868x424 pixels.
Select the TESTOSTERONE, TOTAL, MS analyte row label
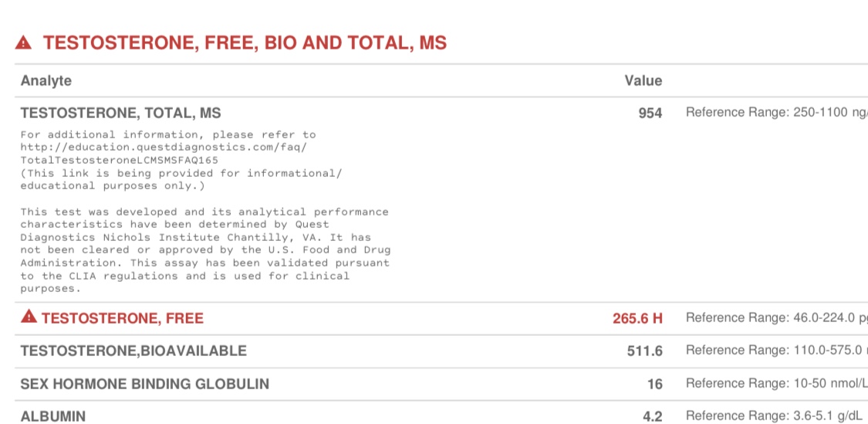click(120, 113)
